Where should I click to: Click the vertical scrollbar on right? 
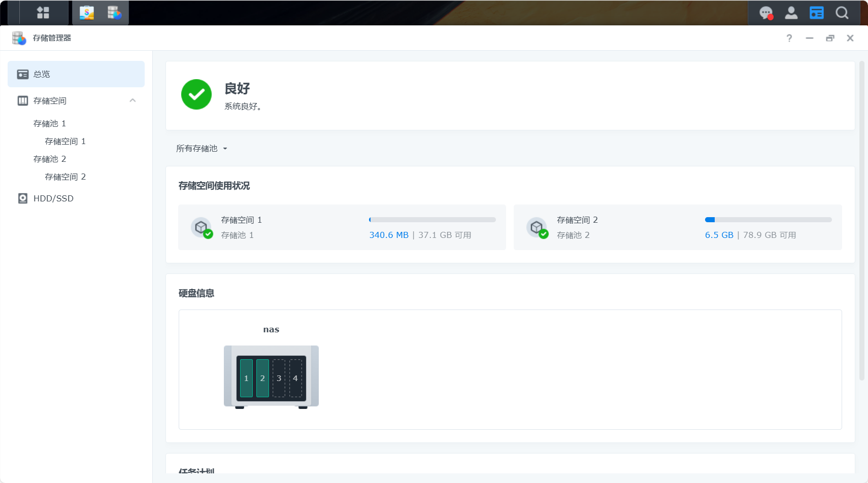point(861,221)
